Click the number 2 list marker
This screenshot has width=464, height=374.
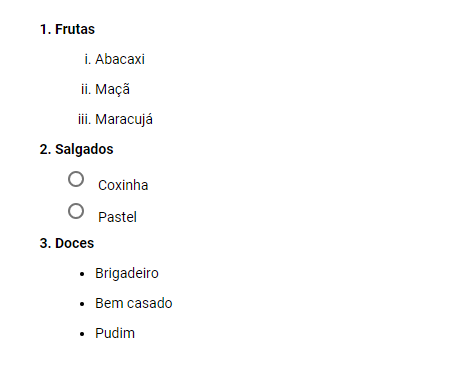tap(45, 149)
